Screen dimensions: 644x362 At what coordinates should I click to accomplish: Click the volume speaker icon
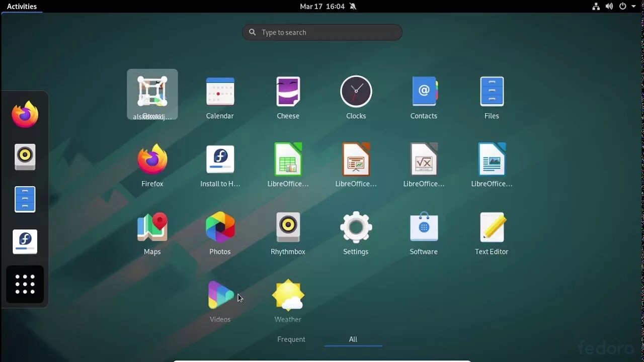click(x=609, y=6)
